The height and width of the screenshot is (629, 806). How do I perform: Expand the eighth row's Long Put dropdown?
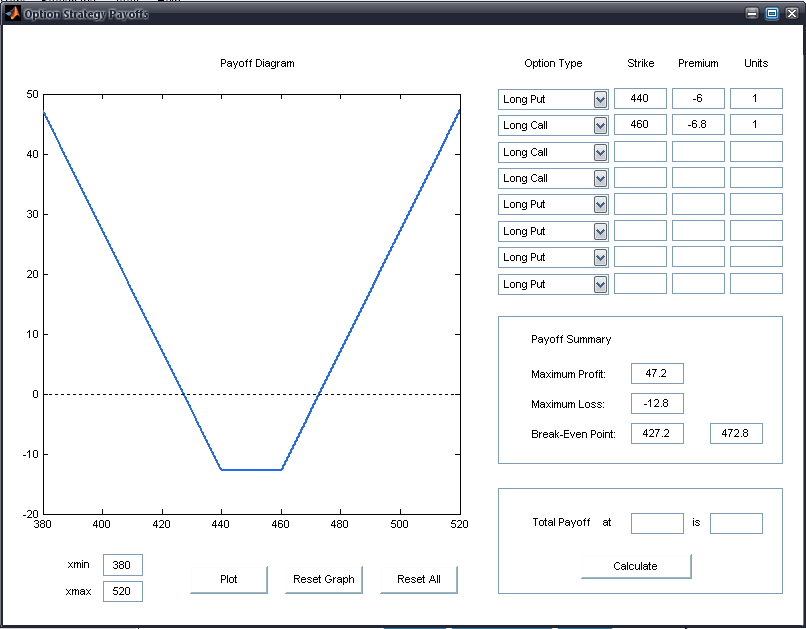pos(553,284)
